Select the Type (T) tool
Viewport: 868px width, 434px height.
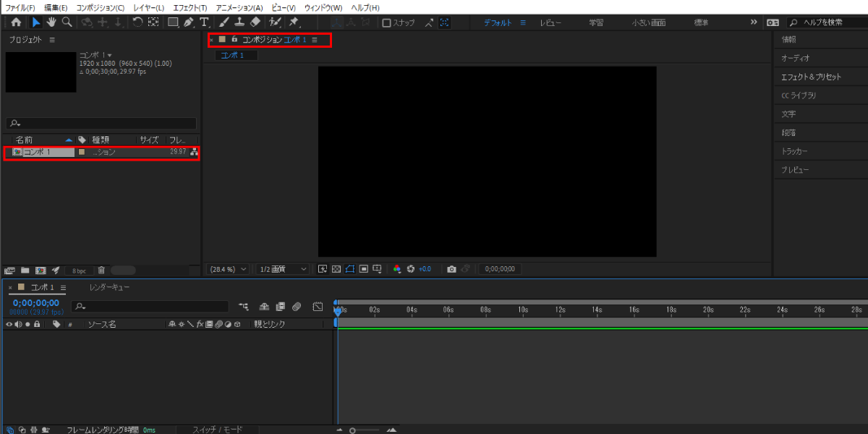tap(205, 22)
